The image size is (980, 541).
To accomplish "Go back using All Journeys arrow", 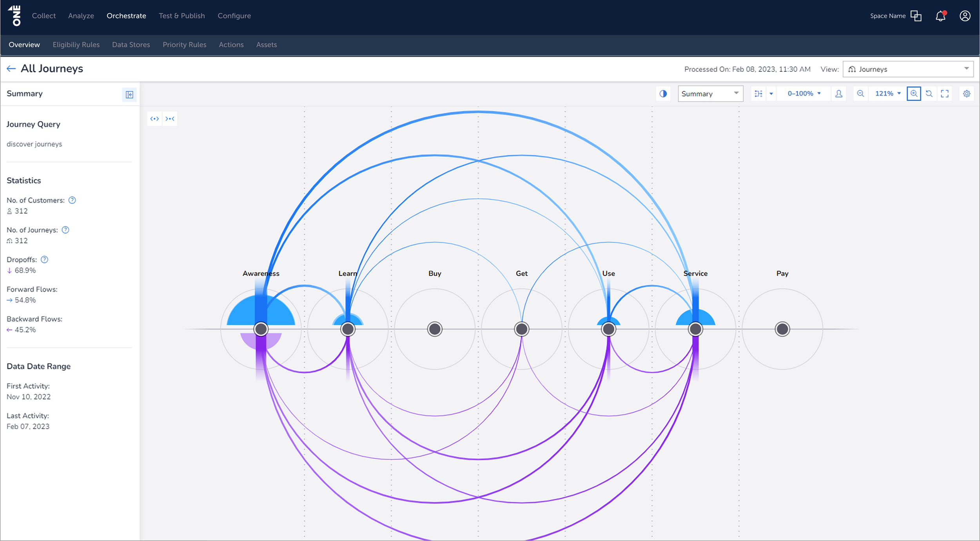I will pyautogui.click(x=11, y=69).
